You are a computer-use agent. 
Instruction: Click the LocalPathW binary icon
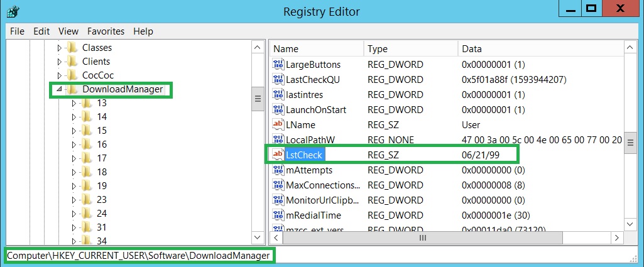tap(278, 139)
